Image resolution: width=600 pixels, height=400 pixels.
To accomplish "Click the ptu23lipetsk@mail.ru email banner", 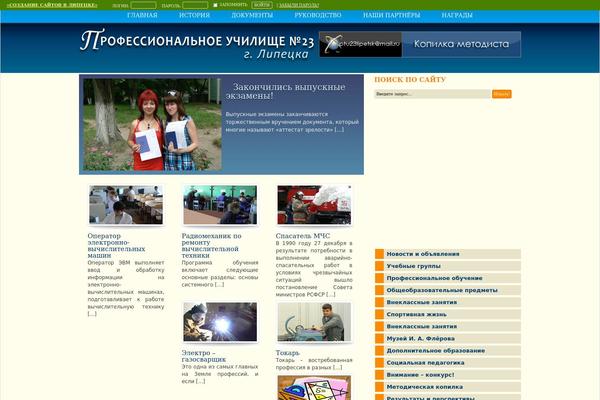I will 360,44.
